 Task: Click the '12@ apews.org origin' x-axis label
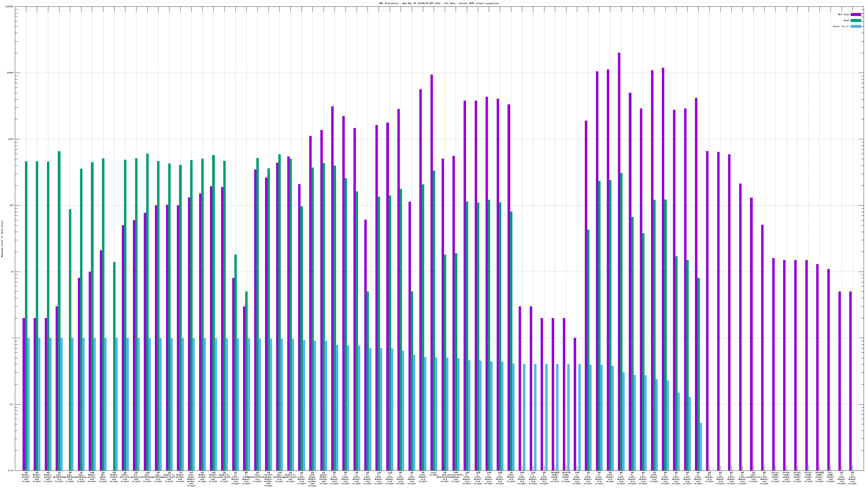point(709,477)
